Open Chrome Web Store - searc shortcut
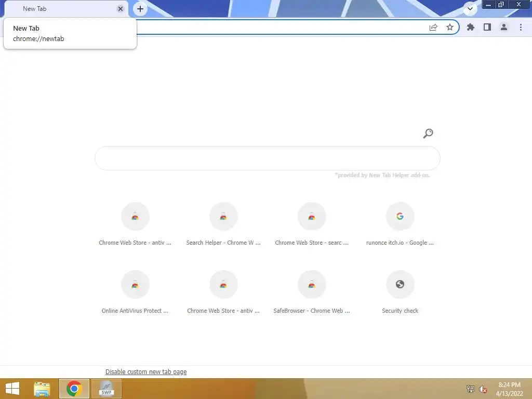This screenshot has height=399, width=532. [x=312, y=224]
